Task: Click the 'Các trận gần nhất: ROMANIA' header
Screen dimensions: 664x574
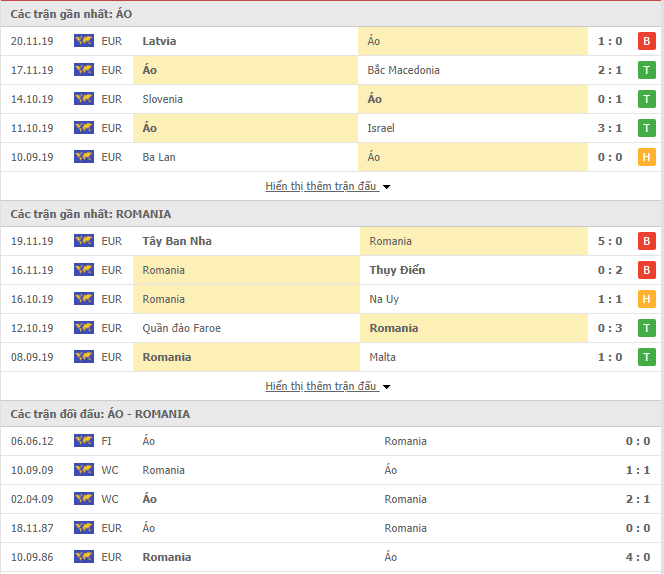Action: pyautogui.click(x=91, y=214)
